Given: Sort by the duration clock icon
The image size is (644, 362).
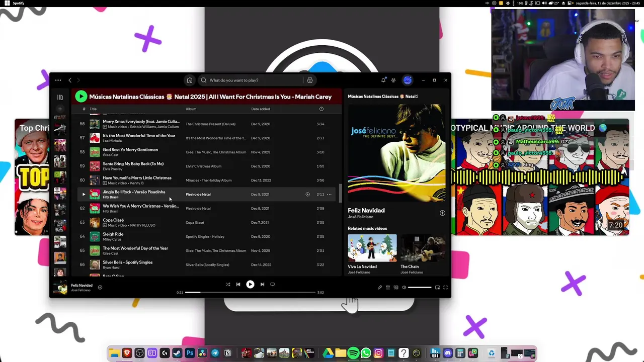Looking at the screenshot, I should [x=321, y=109].
